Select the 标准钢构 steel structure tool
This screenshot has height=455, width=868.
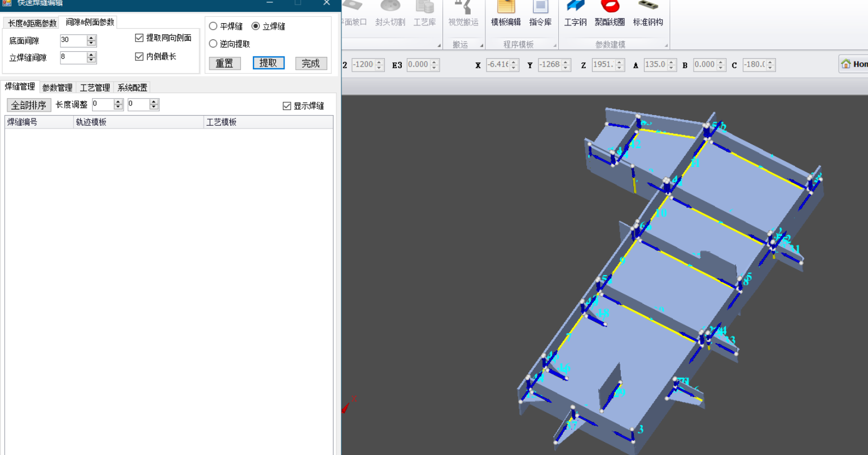[x=647, y=14]
